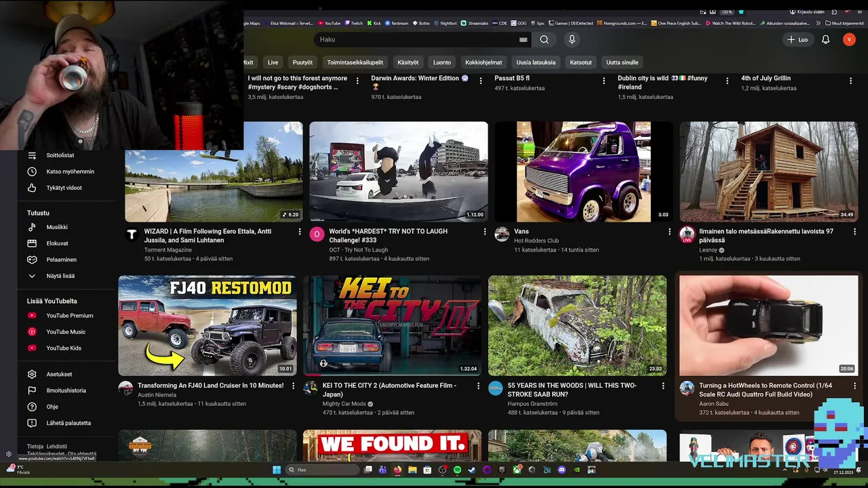The height and width of the screenshot is (488, 868).
Task: Open the Streamlabs bookmark
Action: pyautogui.click(x=474, y=23)
